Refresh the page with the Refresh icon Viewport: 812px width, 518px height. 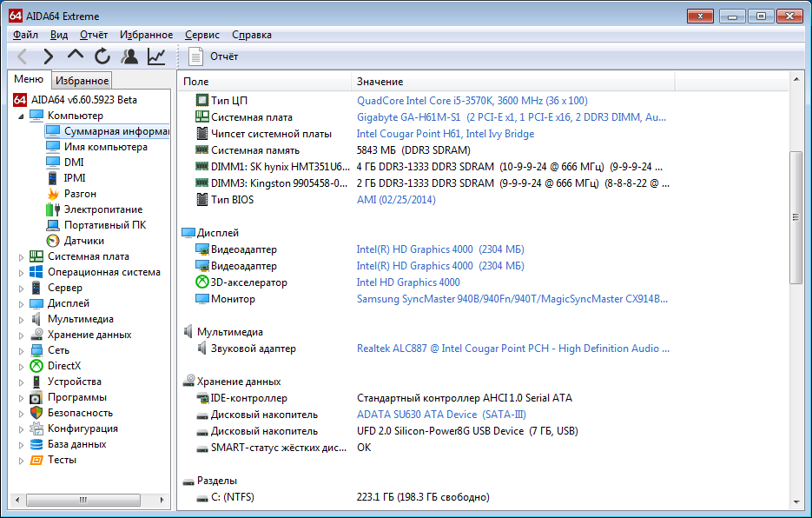102,56
